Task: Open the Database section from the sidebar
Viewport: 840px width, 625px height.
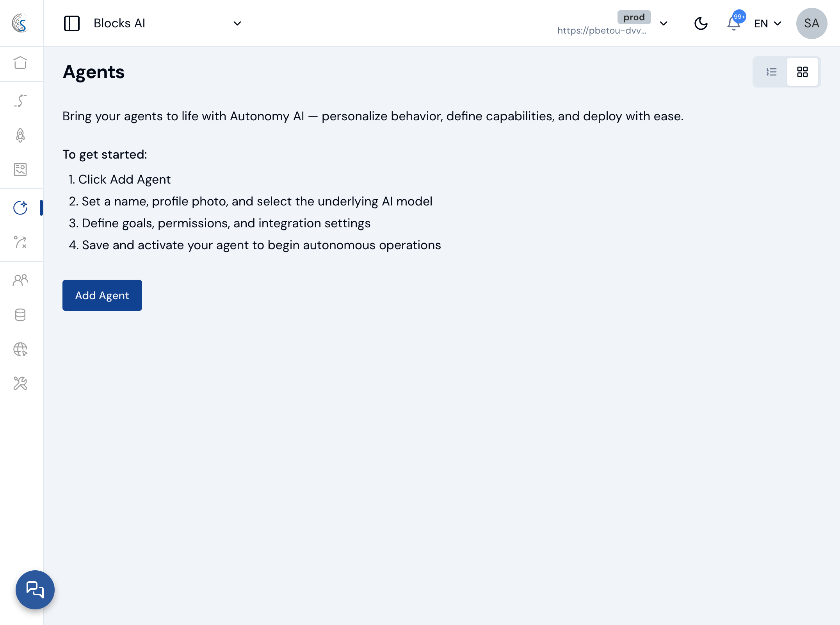Action: pyautogui.click(x=20, y=314)
